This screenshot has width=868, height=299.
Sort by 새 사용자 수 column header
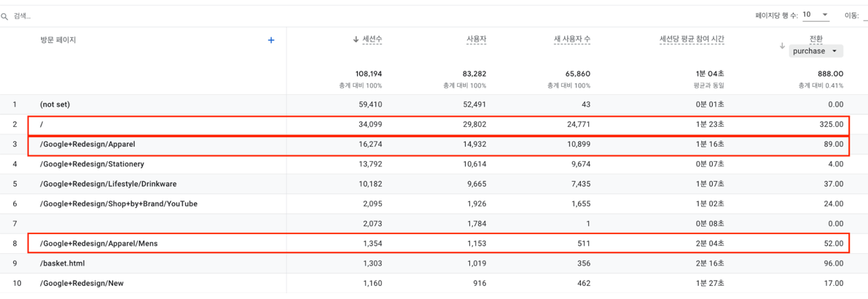[571, 39]
